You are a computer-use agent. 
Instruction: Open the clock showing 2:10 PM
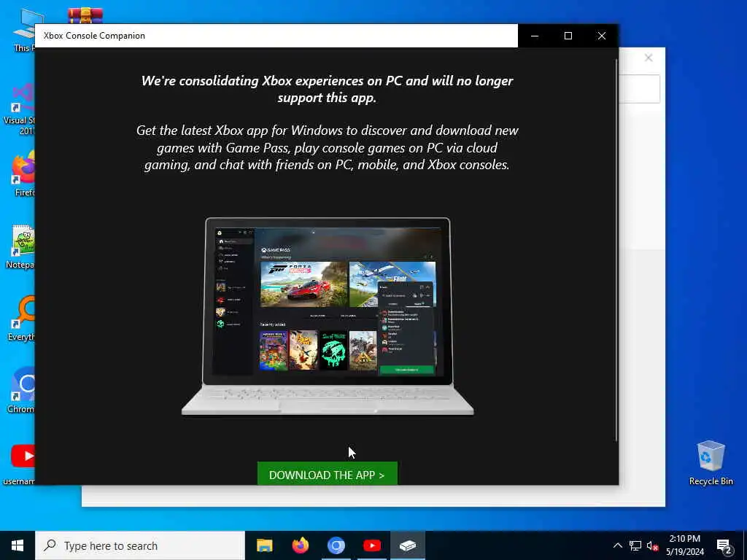point(684,545)
